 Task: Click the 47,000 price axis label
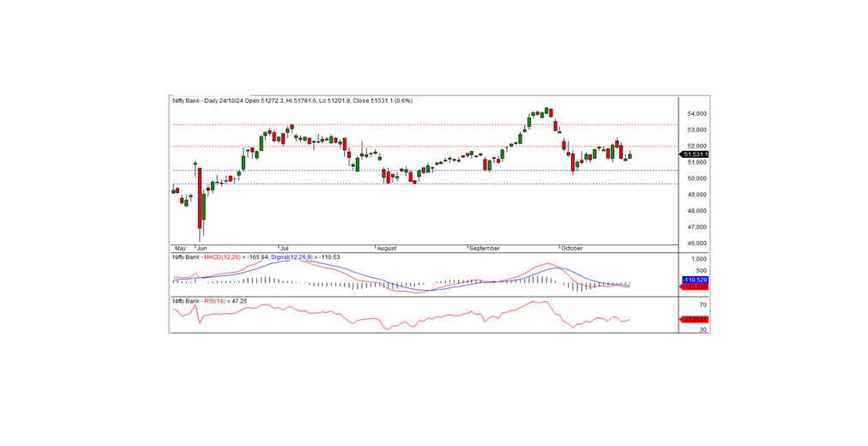tap(696, 227)
